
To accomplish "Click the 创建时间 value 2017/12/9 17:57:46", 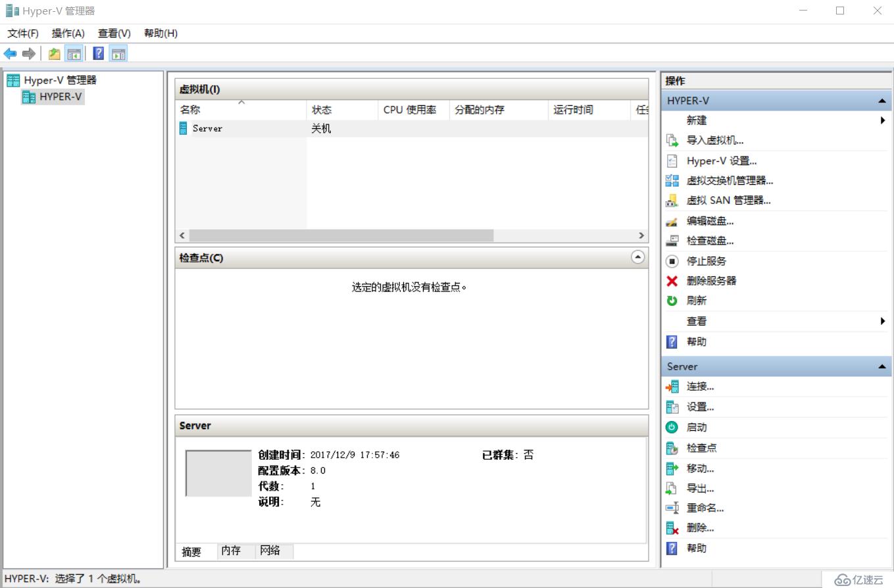I will [355, 454].
